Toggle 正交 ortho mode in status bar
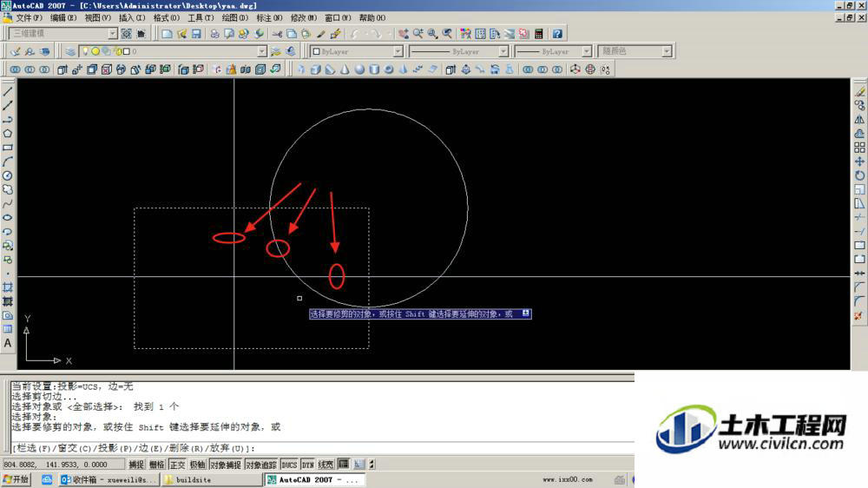Image resolution: width=868 pixels, height=488 pixels. tap(177, 465)
